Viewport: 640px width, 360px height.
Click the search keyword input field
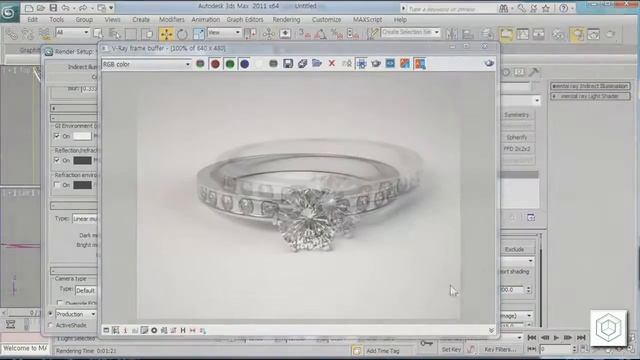point(448,9)
